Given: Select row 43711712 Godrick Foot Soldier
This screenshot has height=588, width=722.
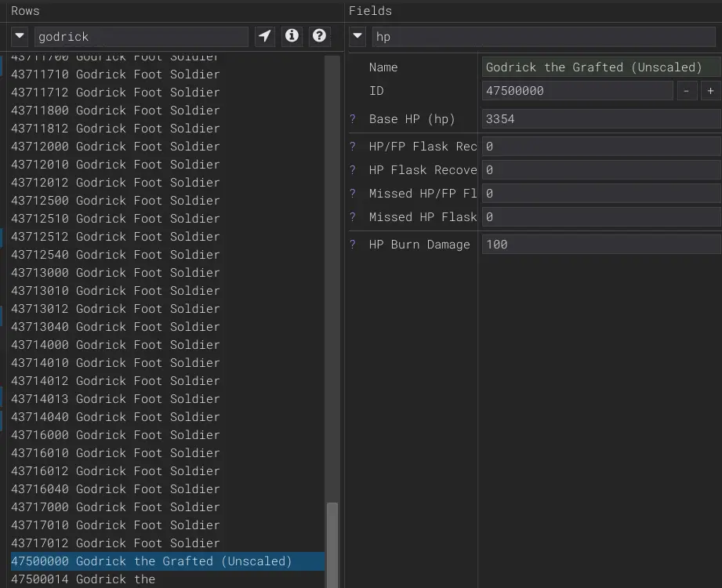Looking at the screenshot, I should coord(168,92).
